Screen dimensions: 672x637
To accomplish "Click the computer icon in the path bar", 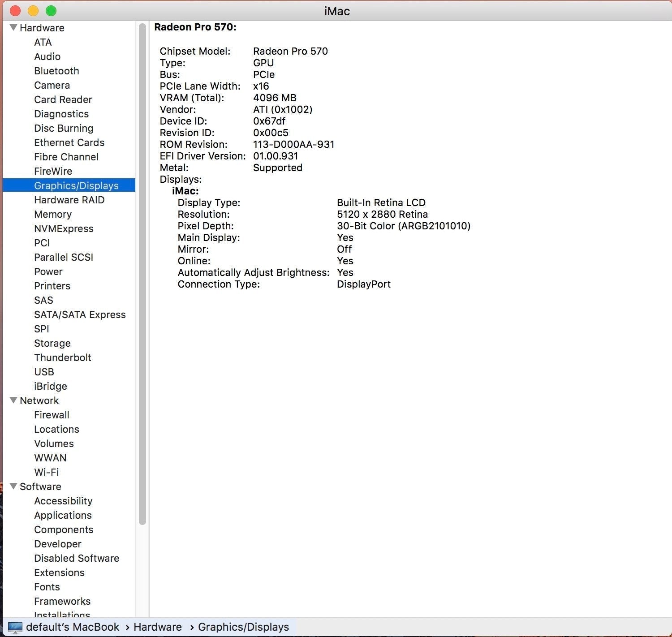I will (15, 628).
